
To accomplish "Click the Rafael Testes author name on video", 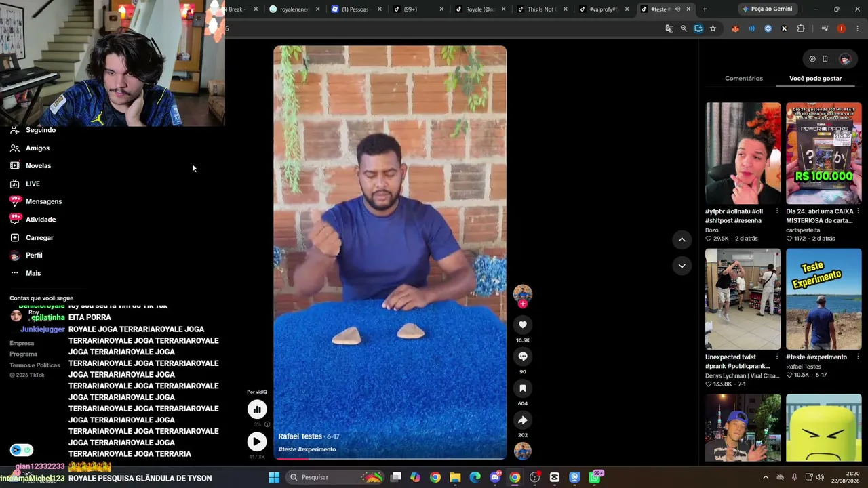I will pos(300,436).
